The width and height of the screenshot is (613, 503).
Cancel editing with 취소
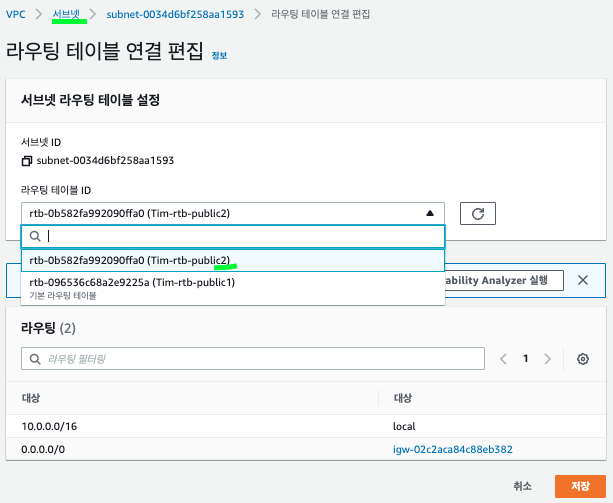[522, 486]
